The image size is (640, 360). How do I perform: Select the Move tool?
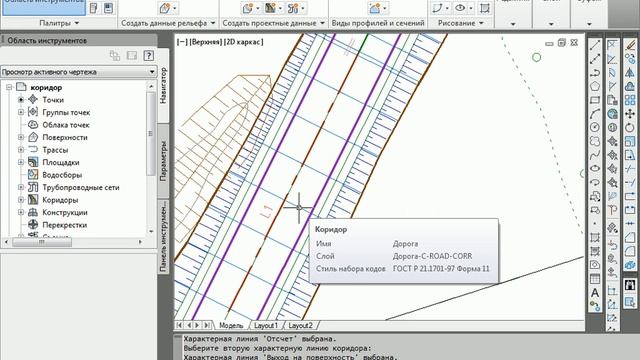[630, 114]
